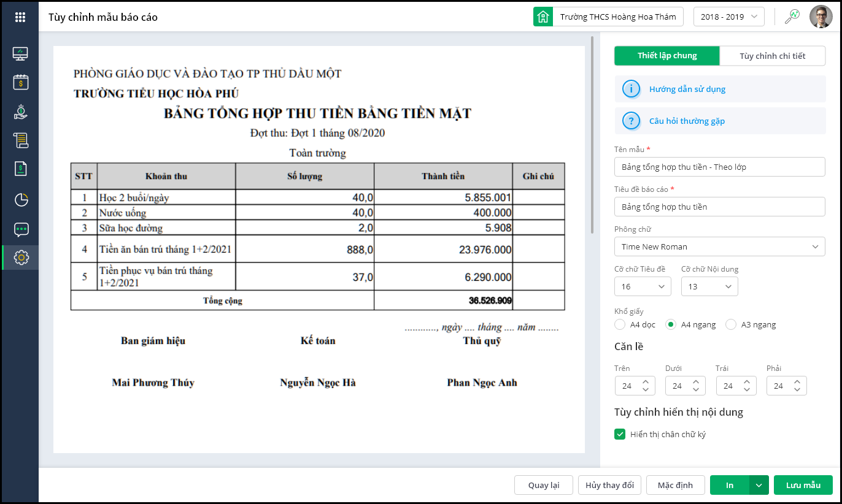Select the A3 ngang paper size
This screenshot has height=504, width=842.
[x=731, y=325]
